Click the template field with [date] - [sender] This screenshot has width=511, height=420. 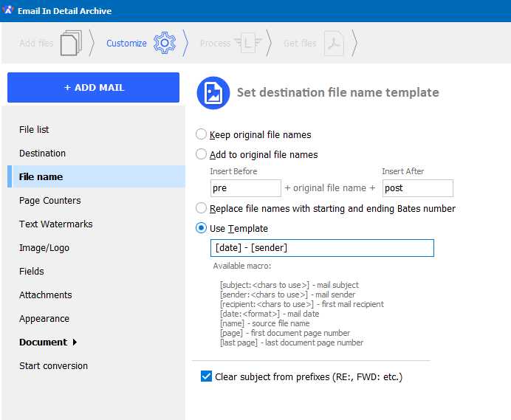pos(322,248)
